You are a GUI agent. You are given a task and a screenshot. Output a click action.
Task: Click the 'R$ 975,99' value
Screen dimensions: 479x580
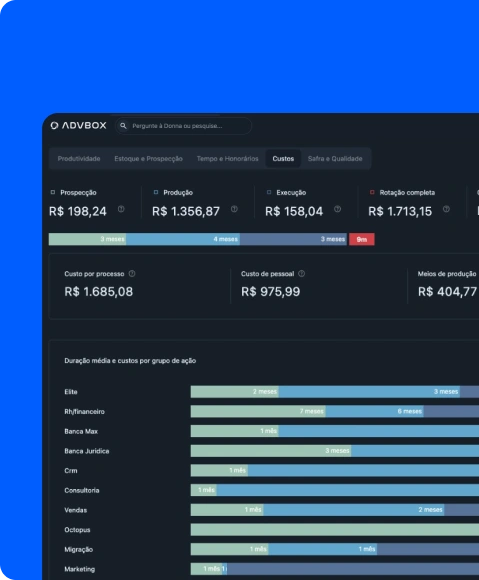pos(270,292)
